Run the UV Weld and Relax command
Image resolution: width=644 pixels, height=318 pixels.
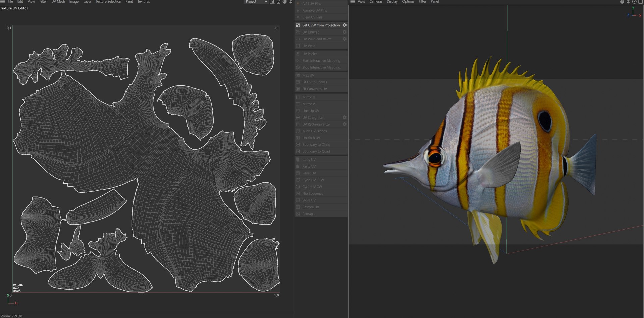(321, 39)
